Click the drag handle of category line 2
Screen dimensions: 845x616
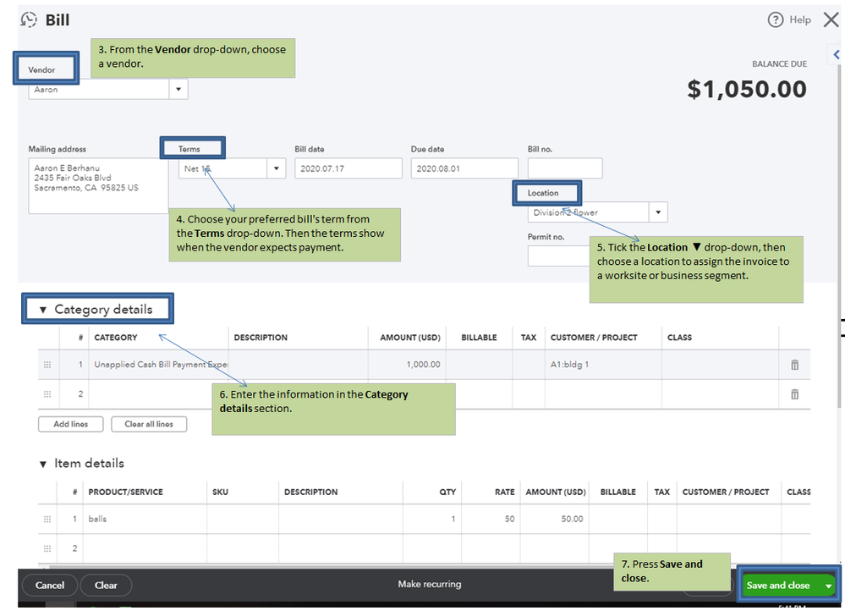47,394
